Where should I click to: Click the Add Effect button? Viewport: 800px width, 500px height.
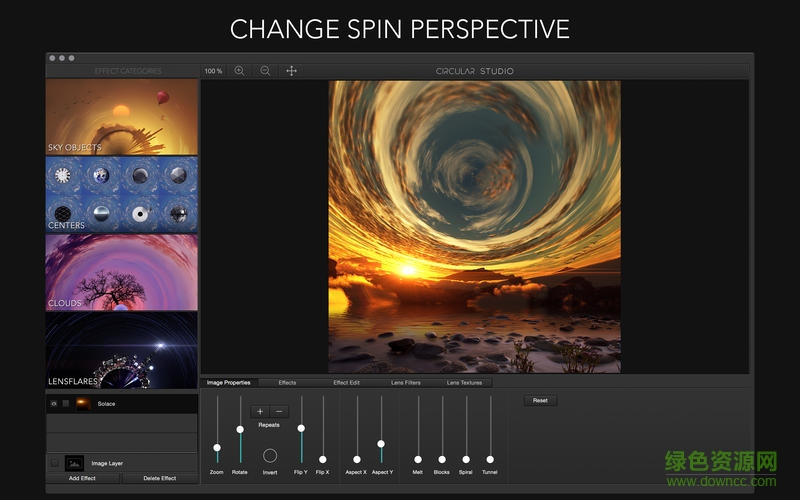tap(83, 479)
